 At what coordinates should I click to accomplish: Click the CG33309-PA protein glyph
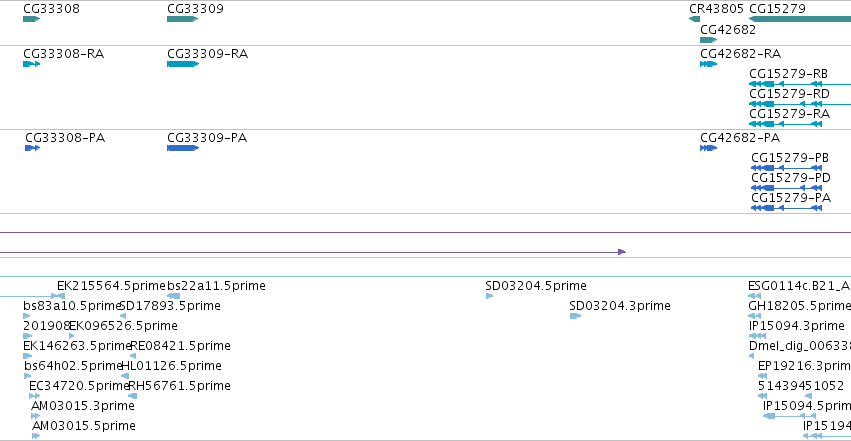(x=183, y=148)
